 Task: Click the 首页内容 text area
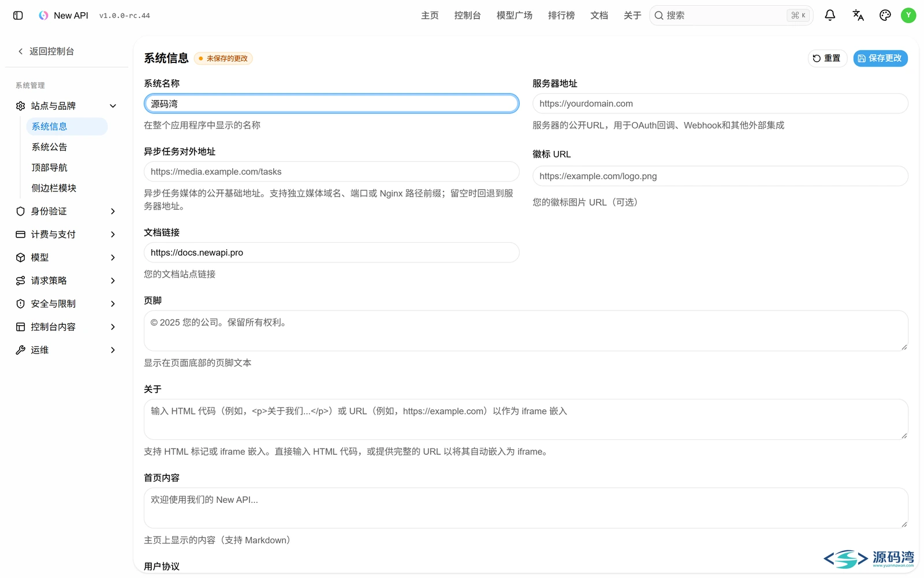[x=526, y=508]
